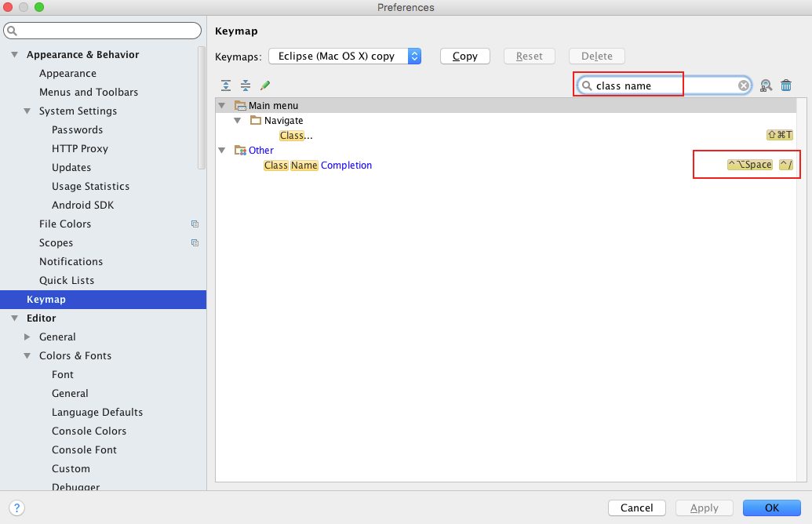Open Custom color settings
Screen dimensions: 812x524
pyautogui.click(x=71, y=468)
